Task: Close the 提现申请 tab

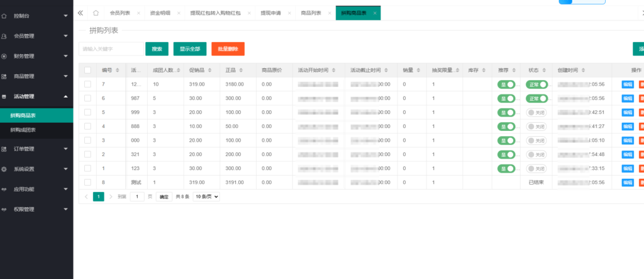Action: 289,13
